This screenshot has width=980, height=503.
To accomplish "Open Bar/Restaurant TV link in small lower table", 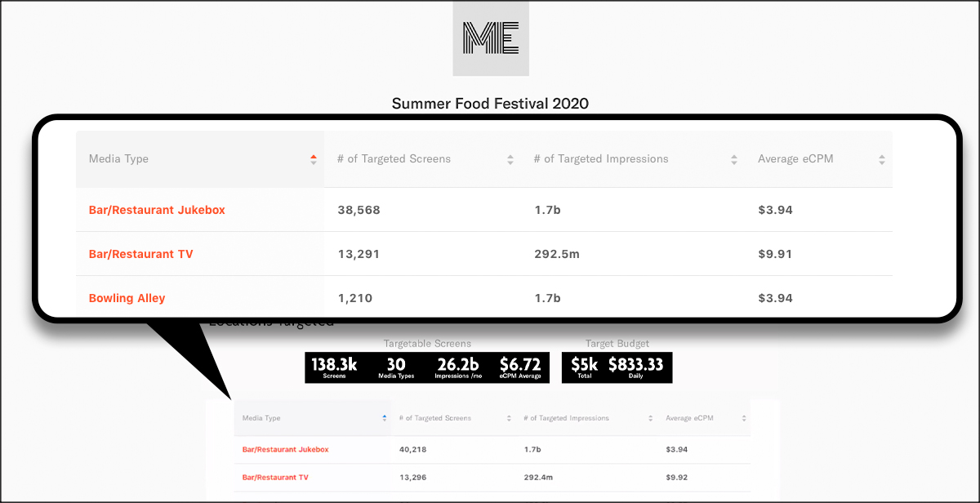I will [x=275, y=477].
